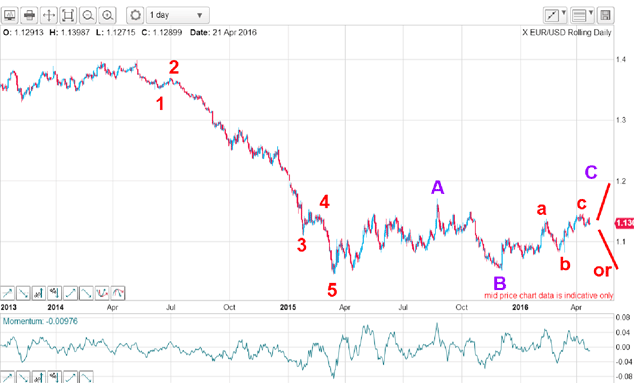
Task: Click the 2013 time axis label
Action: [8, 307]
